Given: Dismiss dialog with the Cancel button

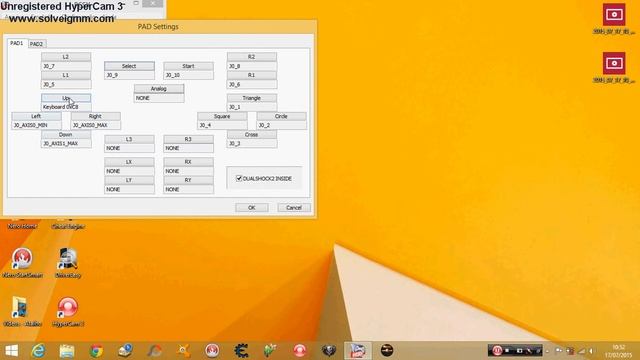Looking at the screenshot, I should pyautogui.click(x=294, y=208).
